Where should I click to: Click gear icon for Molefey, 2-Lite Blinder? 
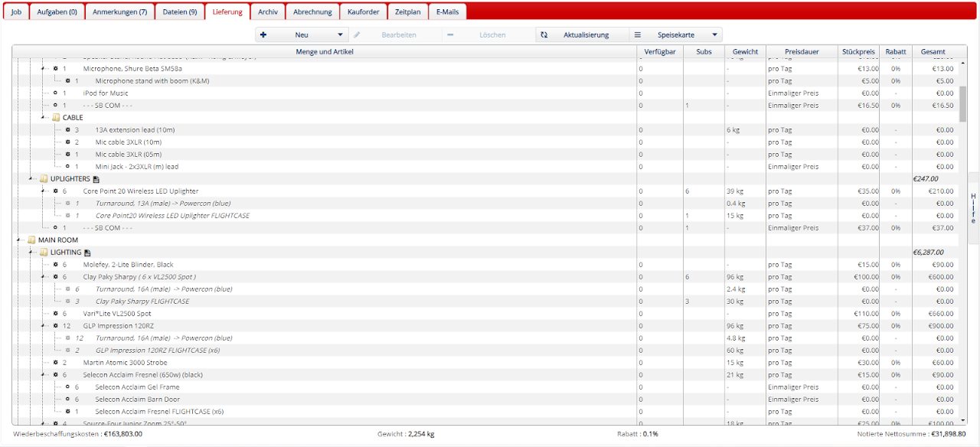(56, 265)
